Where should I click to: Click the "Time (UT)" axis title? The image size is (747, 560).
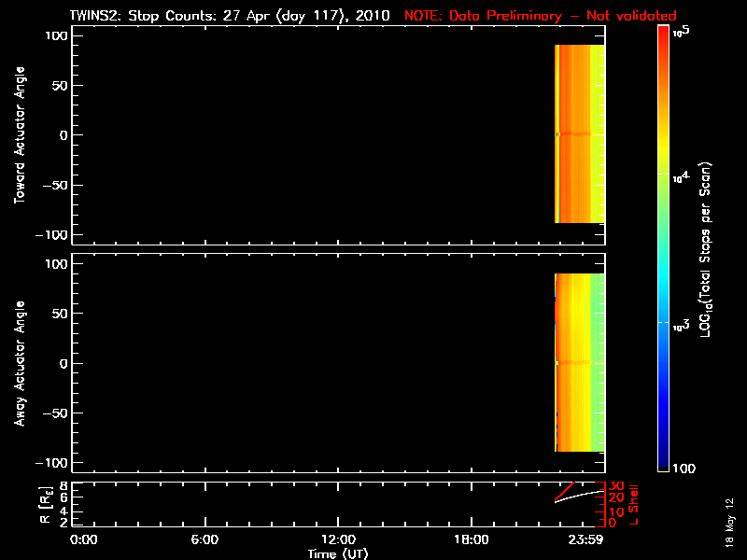pyautogui.click(x=338, y=553)
